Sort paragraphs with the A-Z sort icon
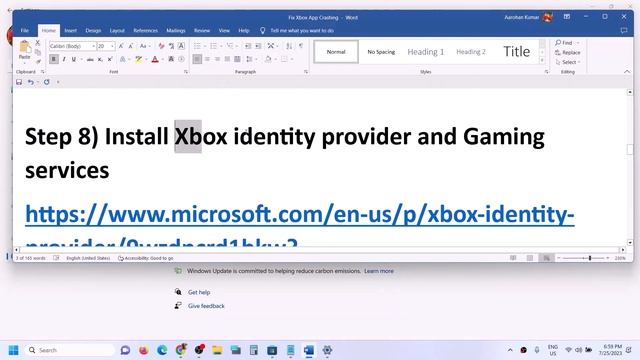 (x=289, y=46)
